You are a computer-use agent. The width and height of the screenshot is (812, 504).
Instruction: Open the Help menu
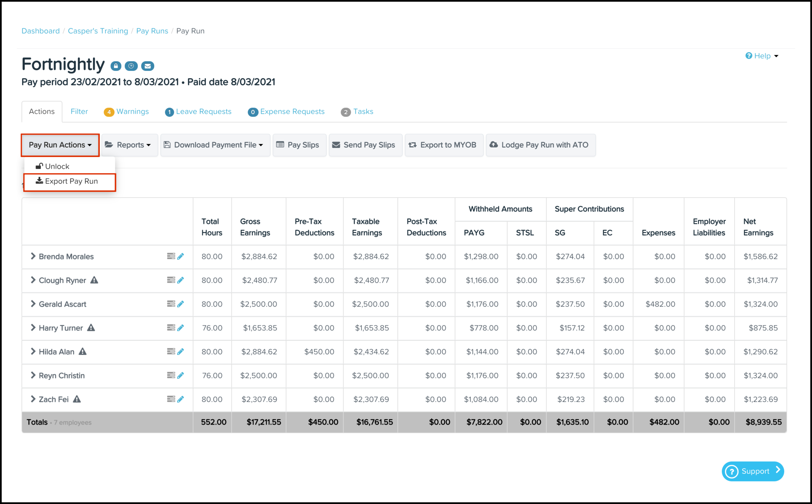(762, 56)
